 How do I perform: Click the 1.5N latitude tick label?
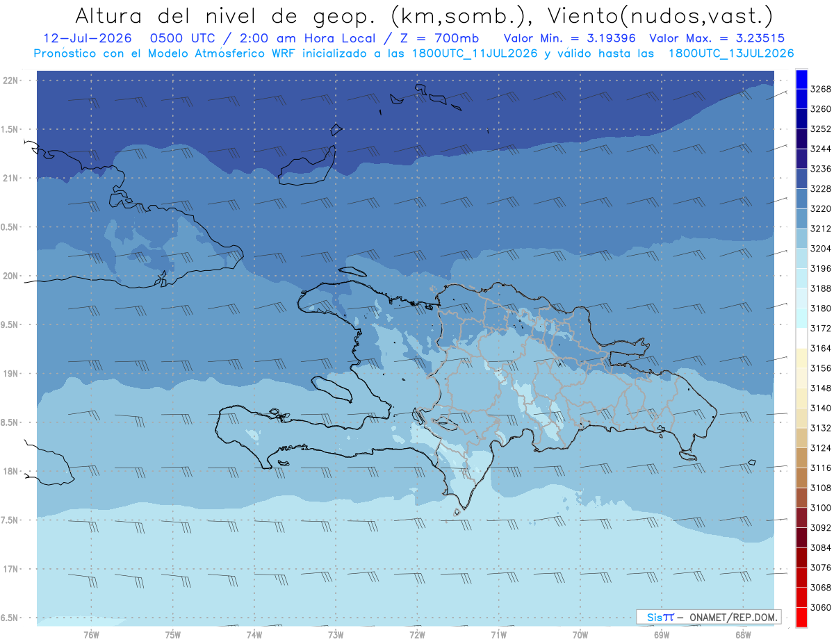10,129
